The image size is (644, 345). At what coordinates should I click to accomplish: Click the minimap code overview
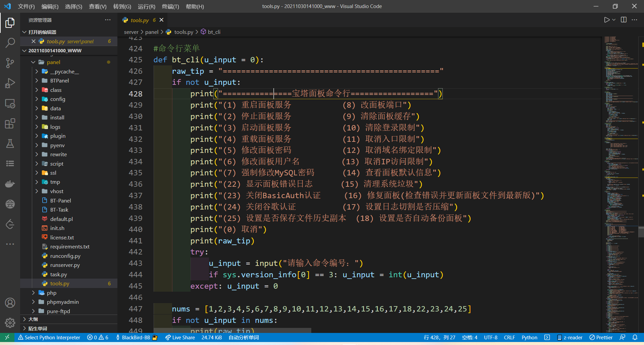pyautogui.click(x=621, y=184)
